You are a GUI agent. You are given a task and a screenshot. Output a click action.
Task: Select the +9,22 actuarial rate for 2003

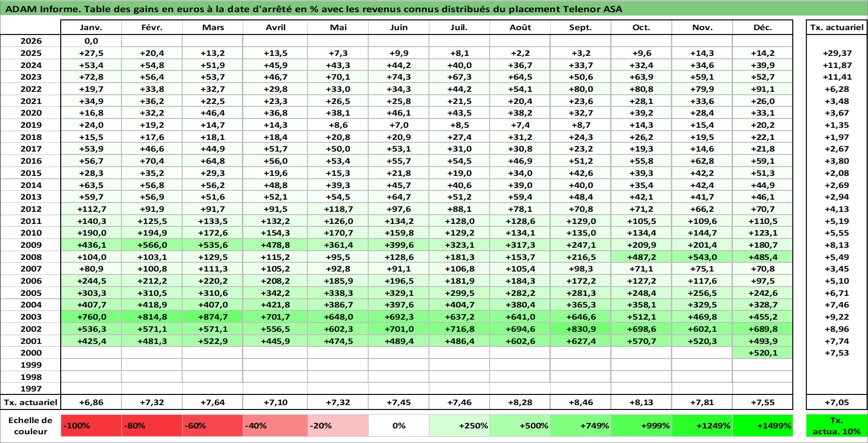pyautogui.click(x=836, y=317)
